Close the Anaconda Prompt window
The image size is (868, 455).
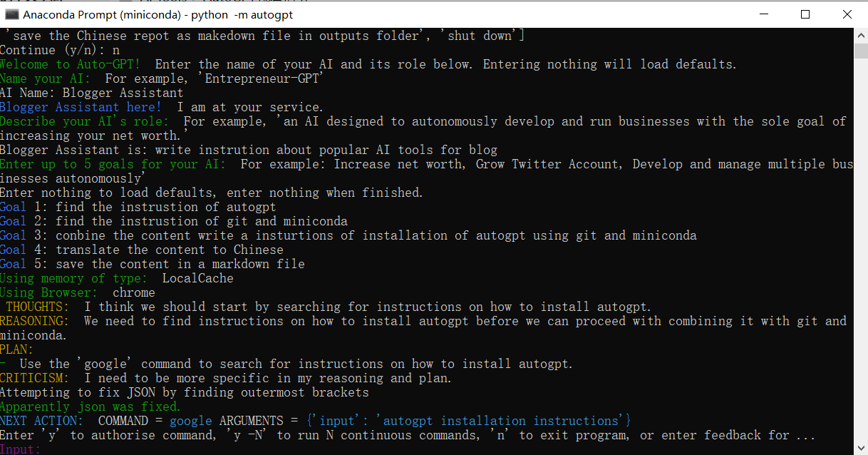pos(845,14)
